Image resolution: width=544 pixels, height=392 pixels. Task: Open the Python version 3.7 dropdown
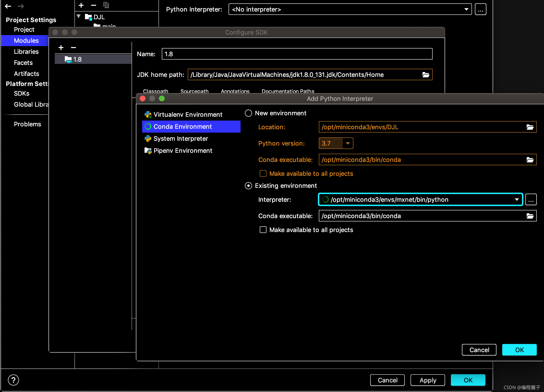[348, 143]
